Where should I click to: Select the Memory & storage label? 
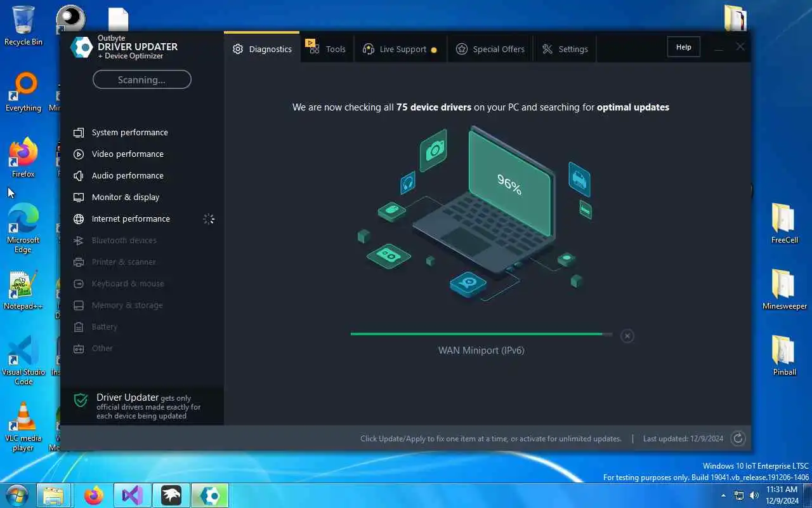[x=127, y=305]
